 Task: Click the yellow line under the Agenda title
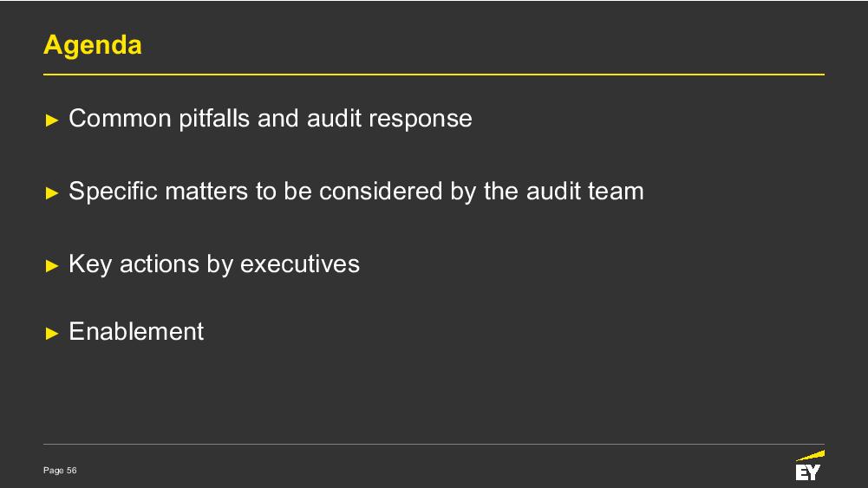click(x=434, y=75)
